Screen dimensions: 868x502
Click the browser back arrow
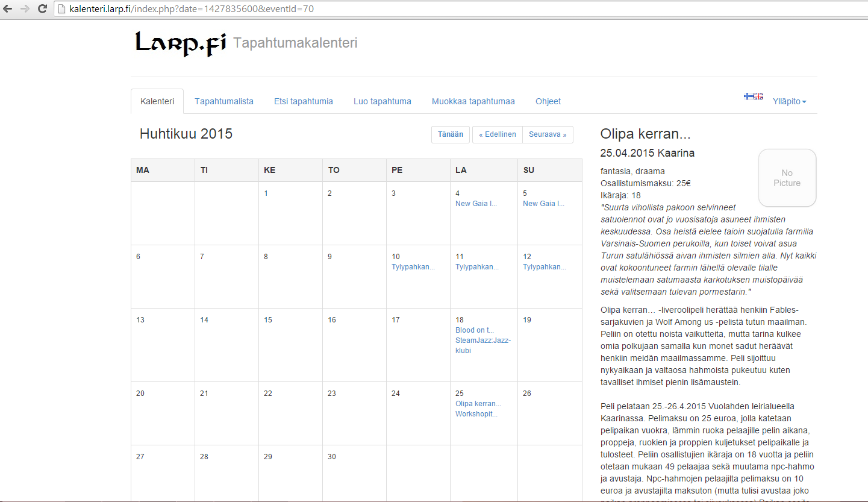pos(8,9)
